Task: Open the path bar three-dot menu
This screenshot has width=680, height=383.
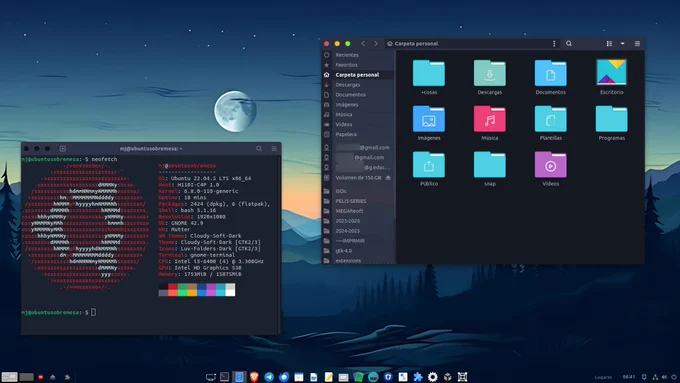Action: pyautogui.click(x=554, y=43)
